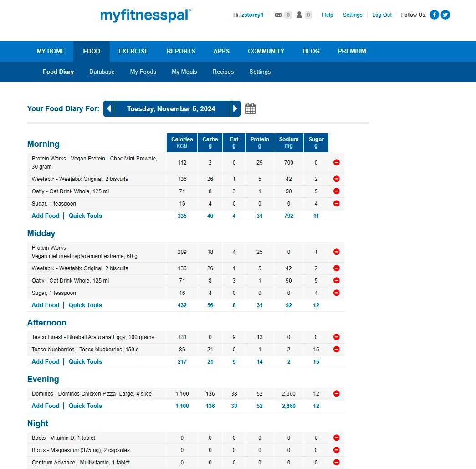This screenshot has width=476, height=469.
Task: Go to My Foods
Action: pyautogui.click(x=143, y=72)
